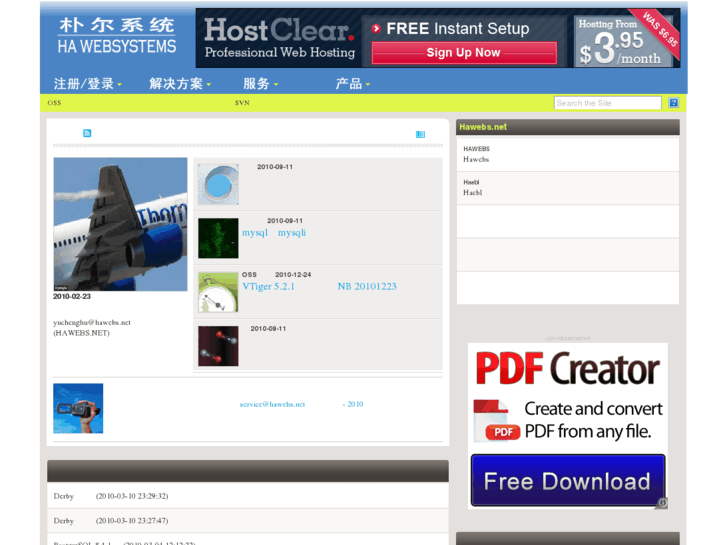Click the Derby row dated 23:27:47
The image size is (727, 545).
[248, 520]
